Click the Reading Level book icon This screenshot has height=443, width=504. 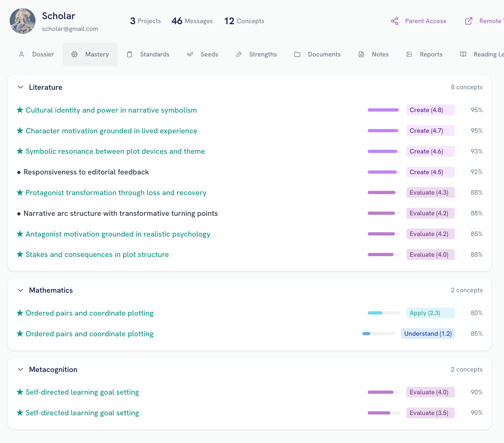463,54
